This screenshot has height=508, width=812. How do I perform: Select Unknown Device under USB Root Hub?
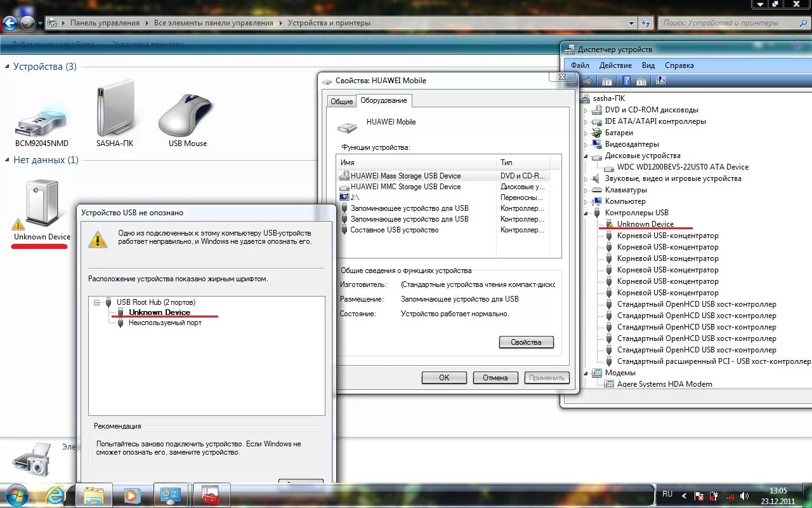[159, 312]
